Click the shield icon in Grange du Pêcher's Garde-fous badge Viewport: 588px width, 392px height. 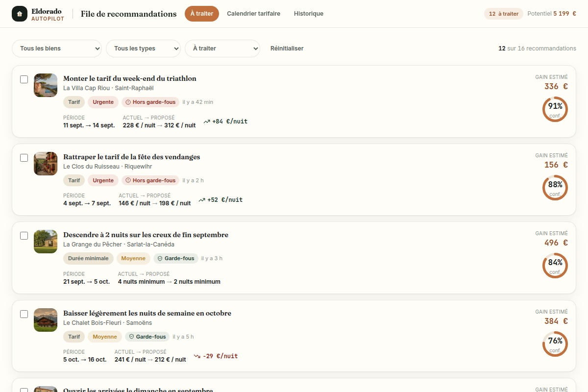[x=160, y=258]
